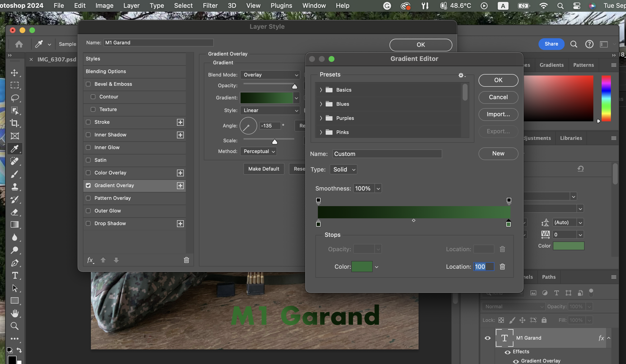The image size is (626, 364).
Task: Select the Crop tool
Action: pos(14,123)
